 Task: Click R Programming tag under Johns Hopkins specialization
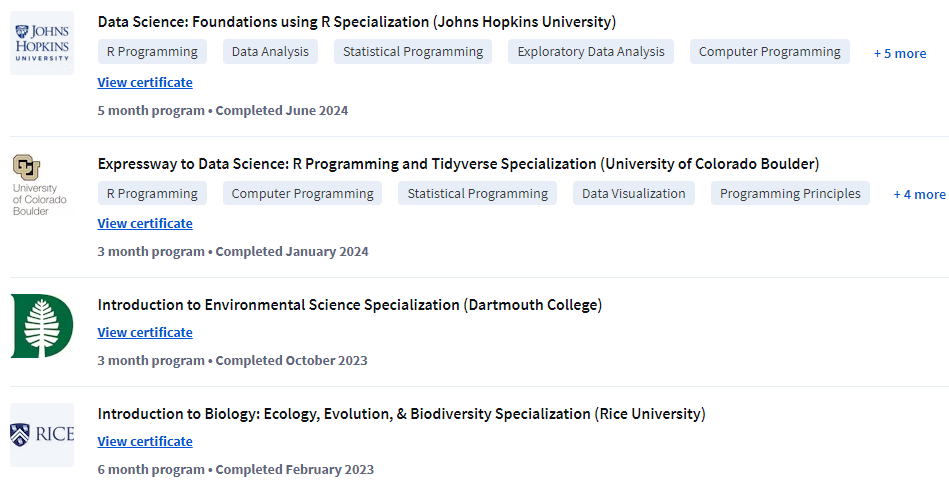(152, 52)
